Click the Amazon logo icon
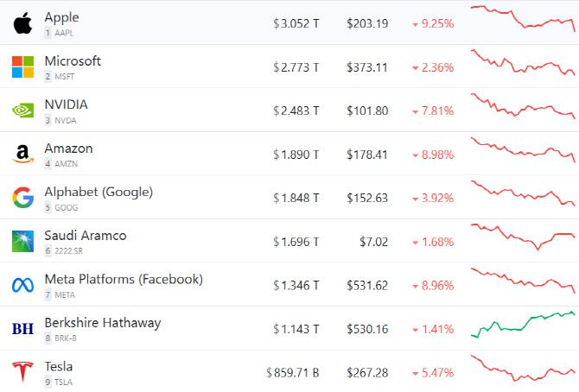This screenshot has width=579, height=392. (x=22, y=155)
